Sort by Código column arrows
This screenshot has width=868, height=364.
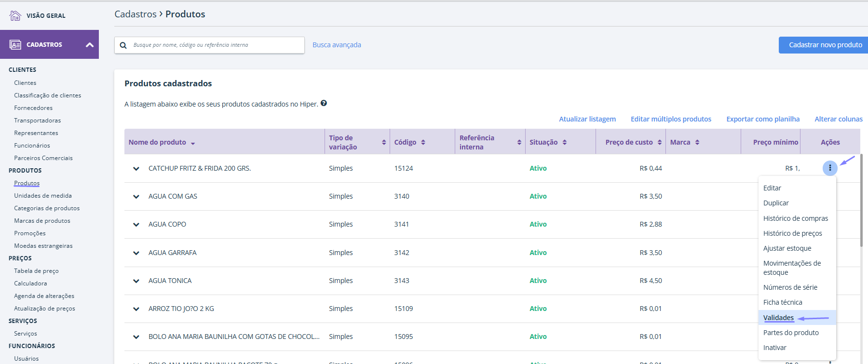pos(423,142)
